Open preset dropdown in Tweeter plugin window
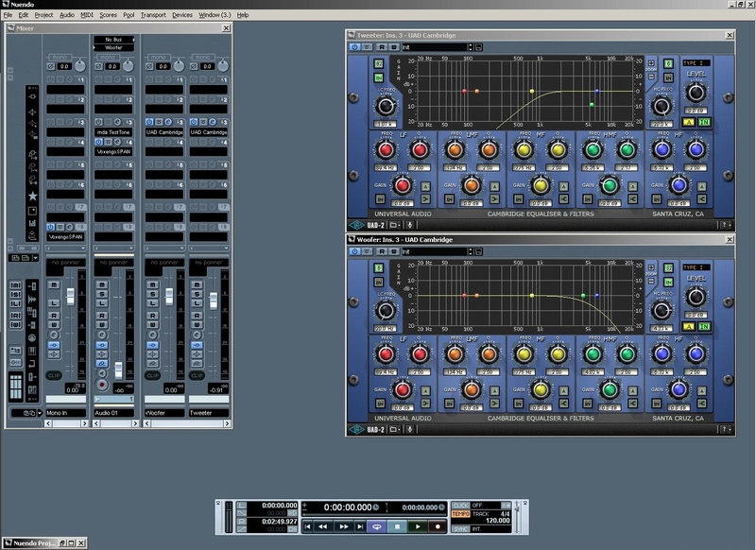756x550 pixels. pyautogui.click(x=471, y=47)
